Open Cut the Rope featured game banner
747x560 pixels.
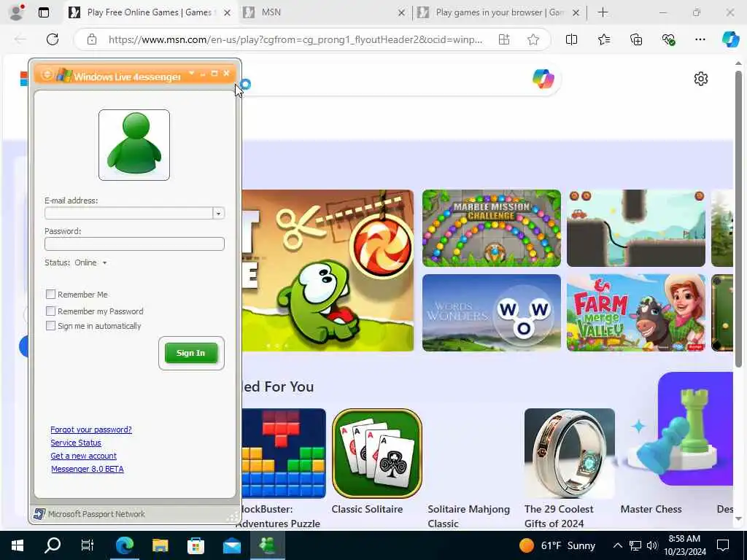(328, 271)
